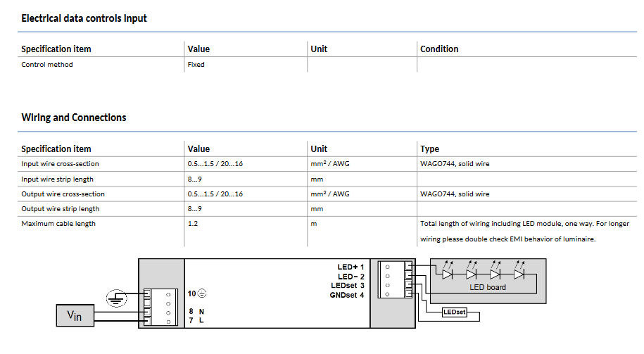Click the first LED diode on the board
This screenshot has height=354, width=644.
point(447,274)
